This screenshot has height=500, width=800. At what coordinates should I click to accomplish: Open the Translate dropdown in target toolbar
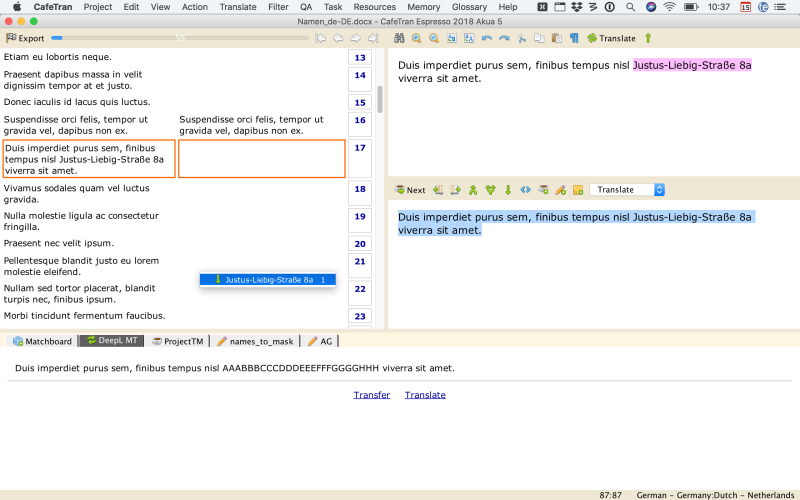[627, 190]
